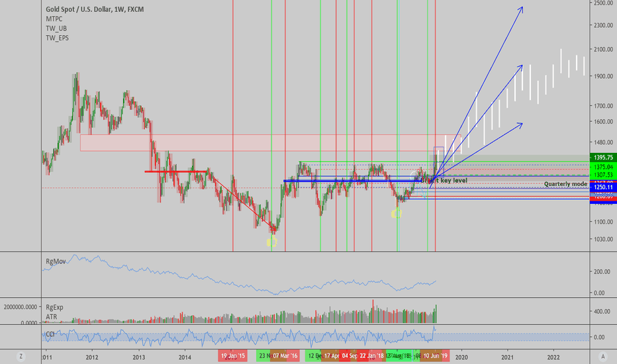This screenshot has width=617, height=364.
Task: Click the 1250.11 blue price label
Action: point(604,187)
